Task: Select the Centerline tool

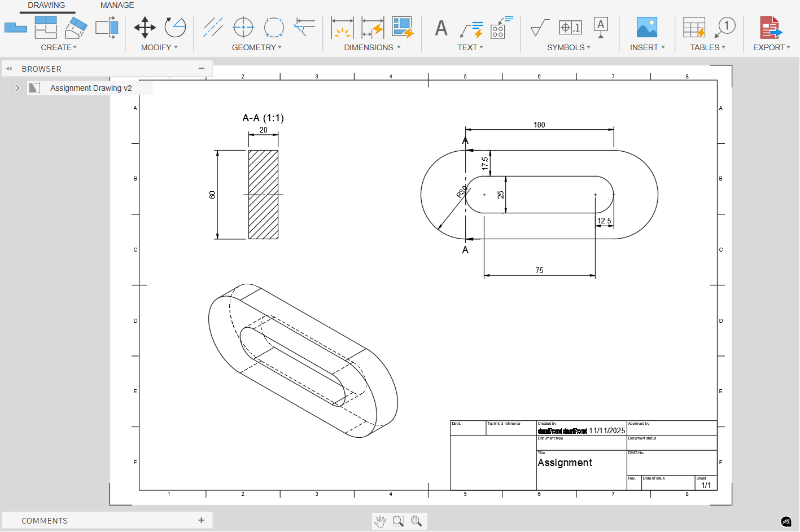Action: click(213, 27)
